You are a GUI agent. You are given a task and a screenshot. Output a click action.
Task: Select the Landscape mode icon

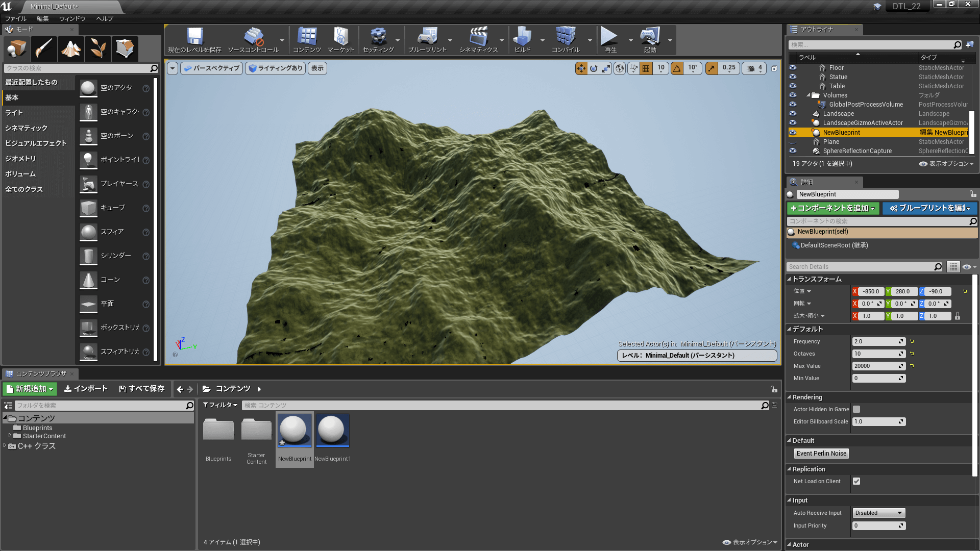click(71, 49)
